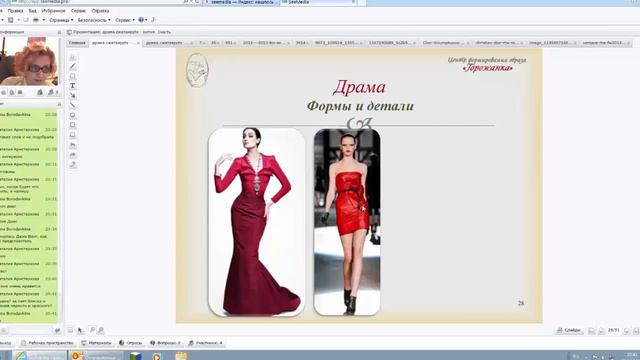640x360 pixels.
Task: Click the red mini dress runway photo
Action: click(x=347, y=222)
